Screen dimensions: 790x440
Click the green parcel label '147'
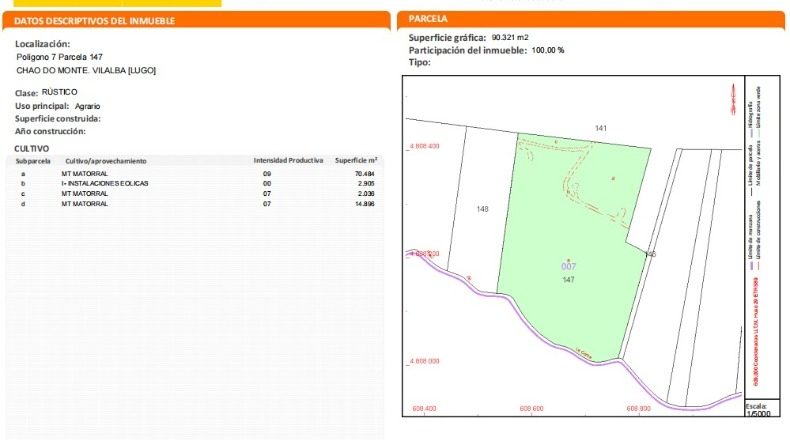(x=568, y=280)
